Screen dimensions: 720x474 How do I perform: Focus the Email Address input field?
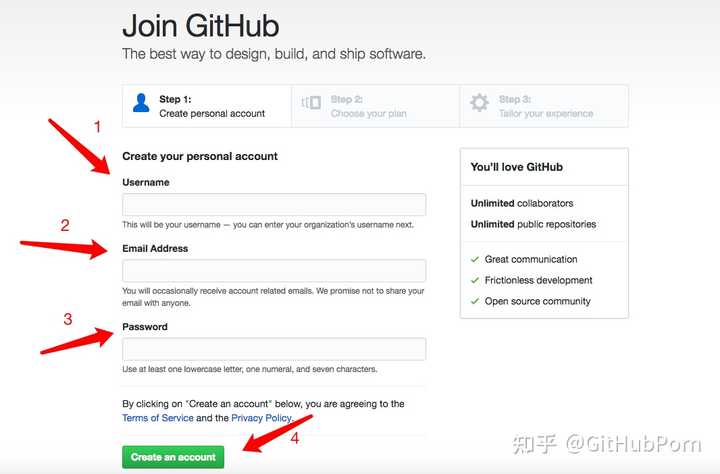(x=274, y=271)
